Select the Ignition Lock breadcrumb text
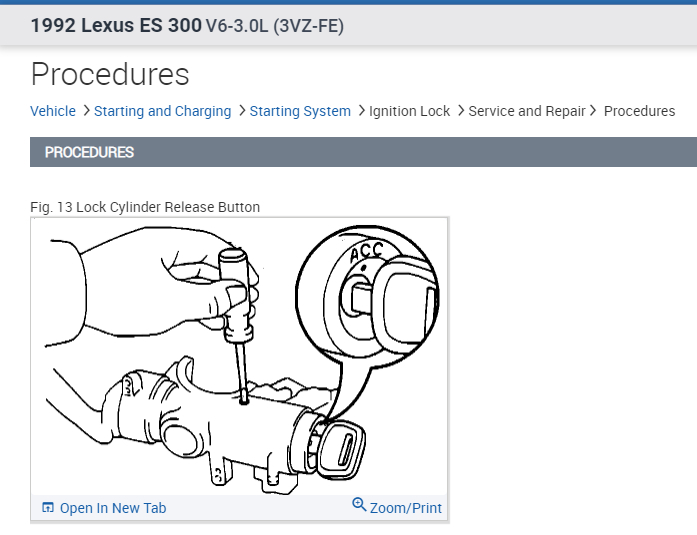Screen dimensions: 697x535 409,111
